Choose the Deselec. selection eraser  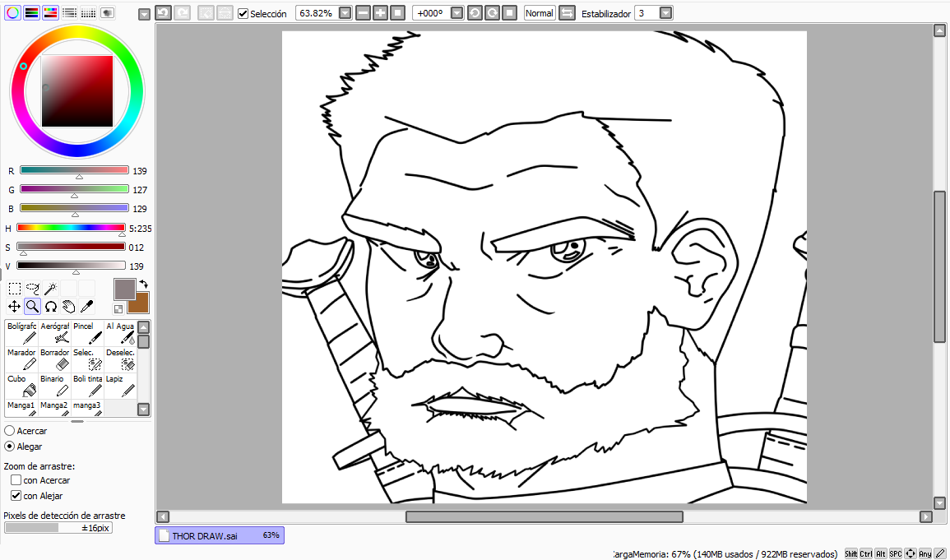click(120, 359)
